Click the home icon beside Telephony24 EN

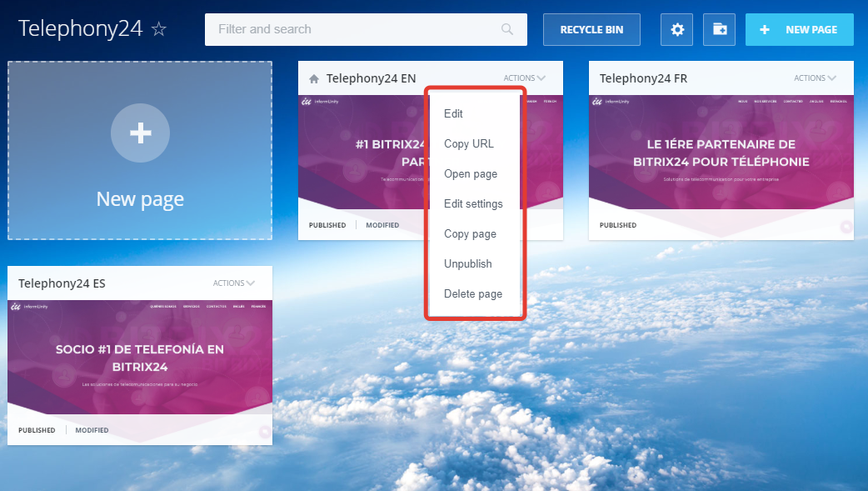pos(314,78)
